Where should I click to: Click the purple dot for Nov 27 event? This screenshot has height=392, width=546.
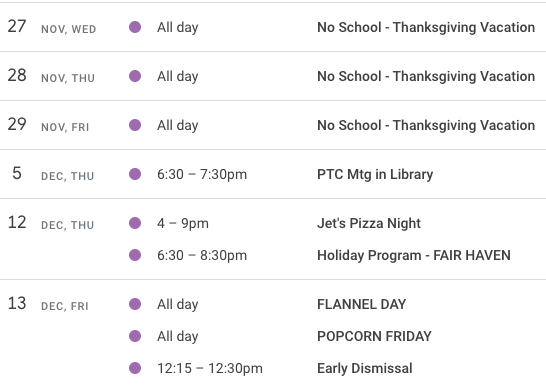click(135, 27)
